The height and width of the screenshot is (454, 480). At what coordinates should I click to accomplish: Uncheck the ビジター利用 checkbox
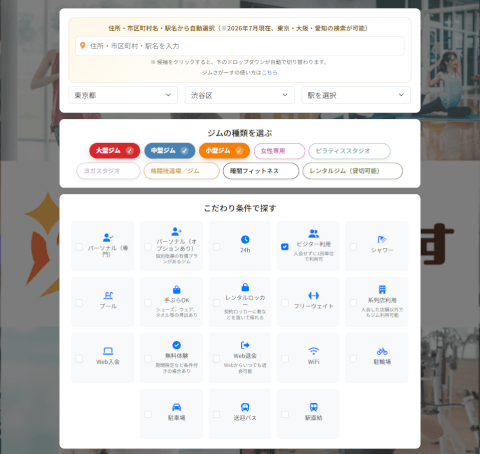(x=285, y=247)
